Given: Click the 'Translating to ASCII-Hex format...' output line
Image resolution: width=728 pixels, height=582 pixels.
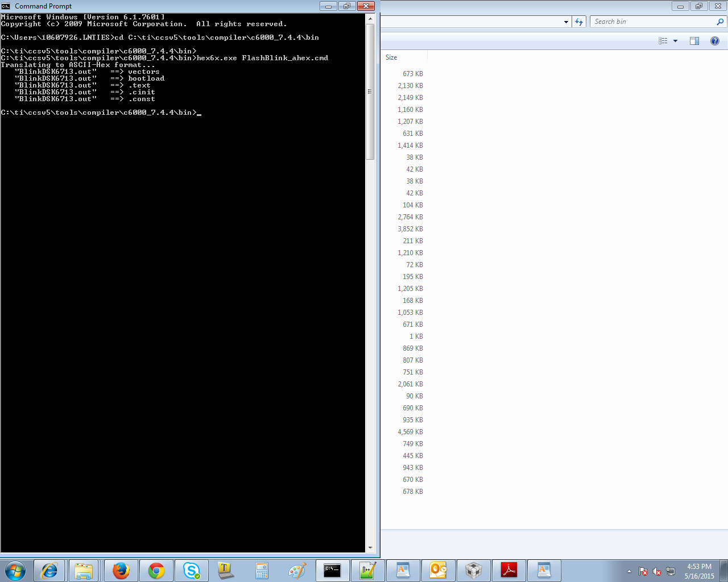Looking at the screenshot, I should click(77, 65).
